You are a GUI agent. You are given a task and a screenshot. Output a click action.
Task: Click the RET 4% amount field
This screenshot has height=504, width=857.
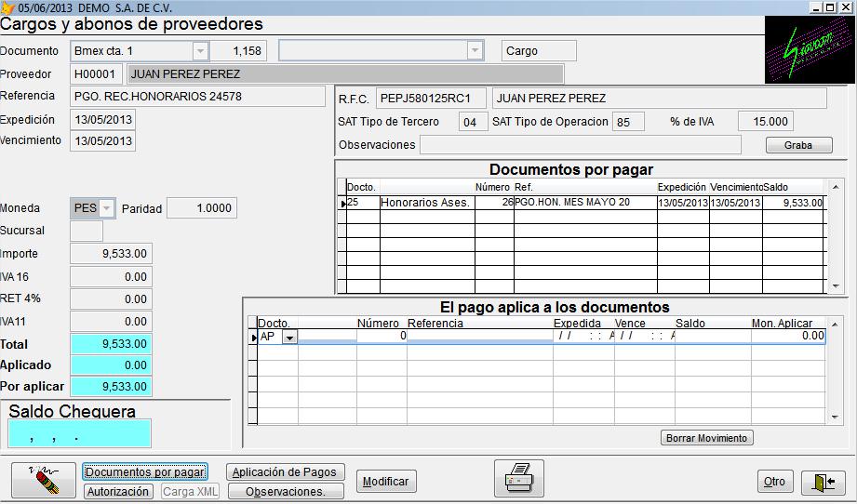tap(111, 299)
